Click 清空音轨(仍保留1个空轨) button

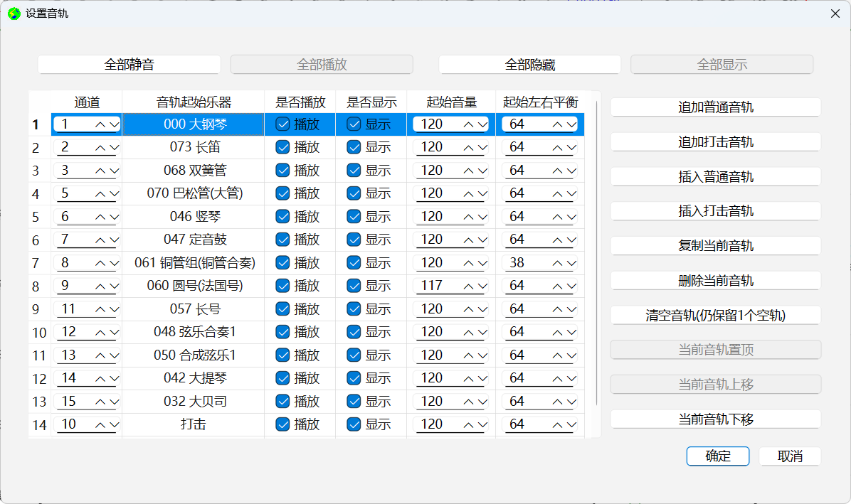click(x=715, y=315)
